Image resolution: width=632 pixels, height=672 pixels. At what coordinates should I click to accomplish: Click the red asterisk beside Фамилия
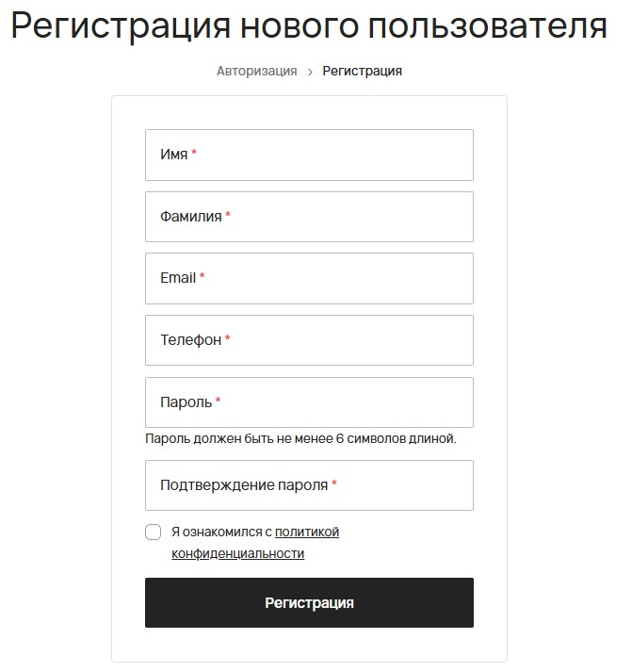coord(228,216)
